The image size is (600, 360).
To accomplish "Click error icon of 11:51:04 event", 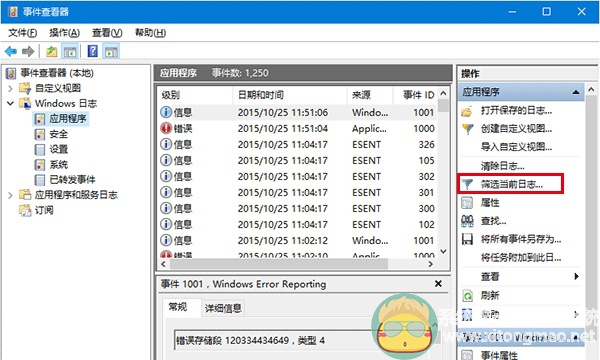I will coord(166,128).
